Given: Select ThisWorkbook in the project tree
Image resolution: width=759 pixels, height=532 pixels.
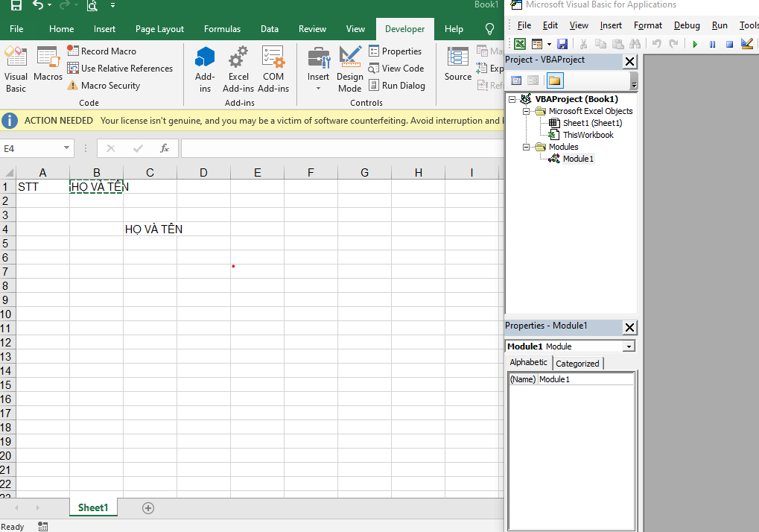Looking at the screenshot, I should tap(588, 135).
